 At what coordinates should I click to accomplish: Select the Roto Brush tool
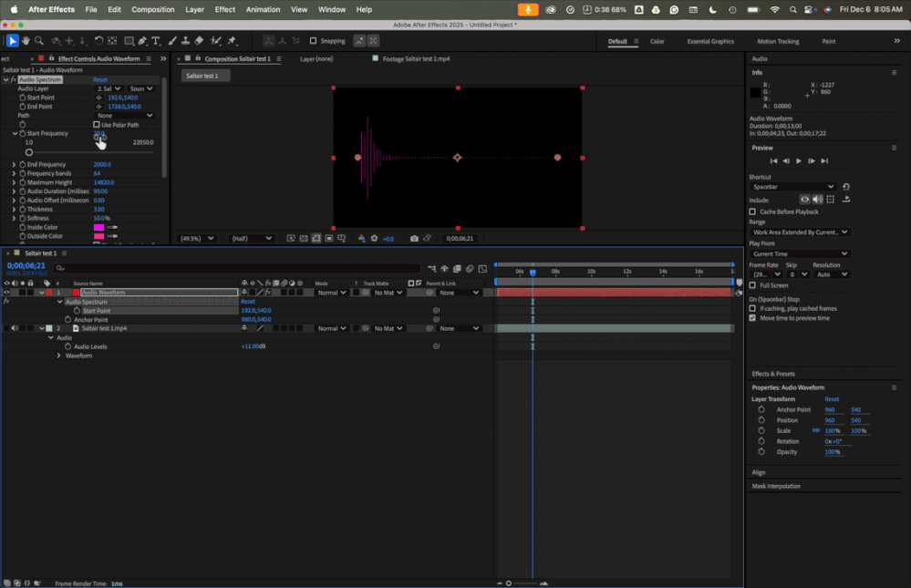pyautogui.click(x=216, y=41)
